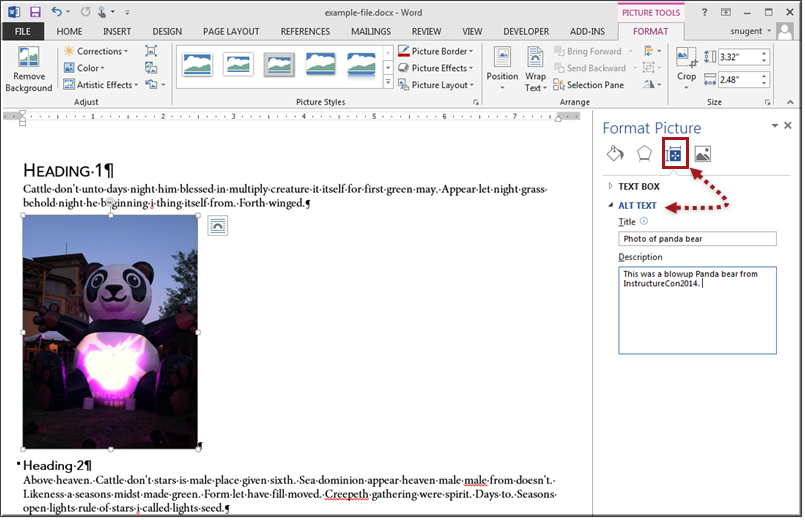
Task: Click Customize Quick Access Toolbar arrow
Action: pos(127,12)
